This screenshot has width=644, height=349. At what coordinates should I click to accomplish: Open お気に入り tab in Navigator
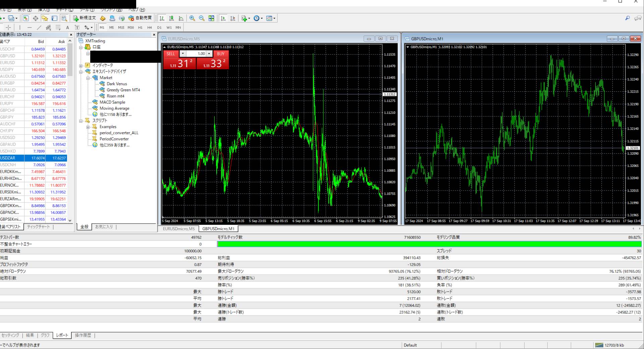tap(104, 227)
